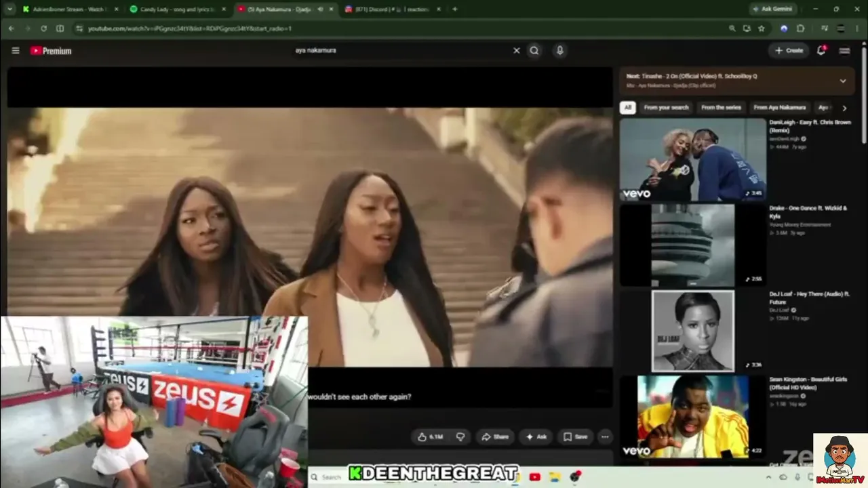Open the DaniLeigh - Easy ft. Chris Brown thumbnail

[692, 159]
